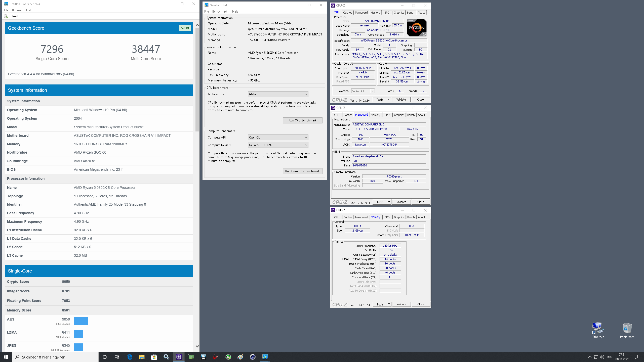Click Validate in Memory CPU-Z window
Screen dimensions: 644x362
(401, 304)
